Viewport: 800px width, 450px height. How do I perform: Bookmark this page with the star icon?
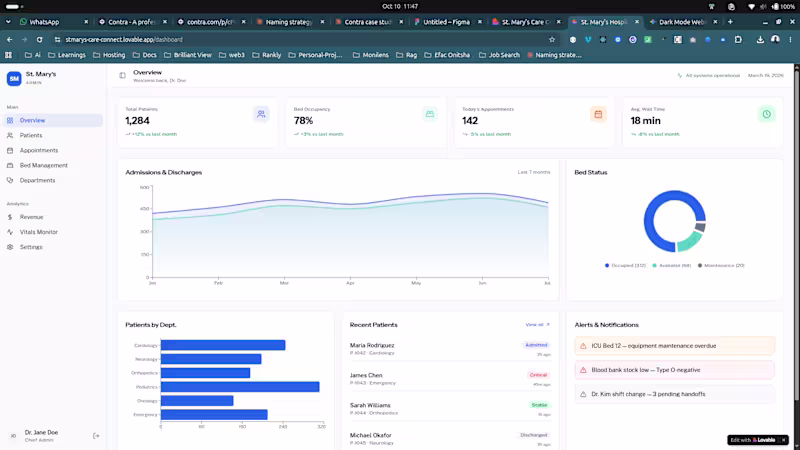552,39
